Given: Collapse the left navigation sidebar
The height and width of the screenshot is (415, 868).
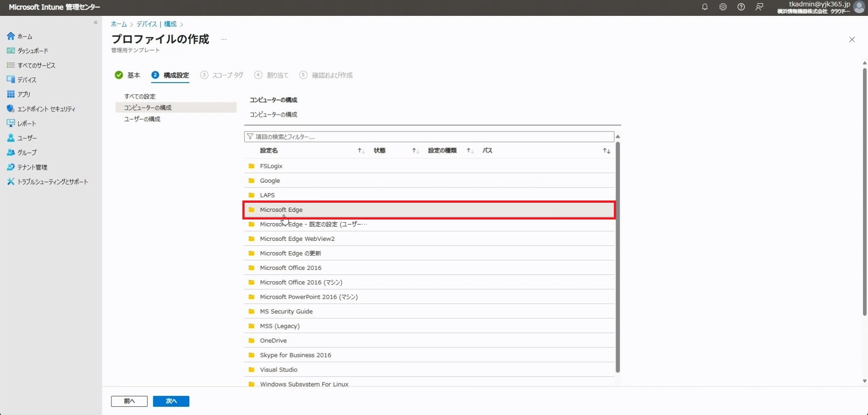Looking at the screenshot, I should pyautogui.click(x=96, y=22).
